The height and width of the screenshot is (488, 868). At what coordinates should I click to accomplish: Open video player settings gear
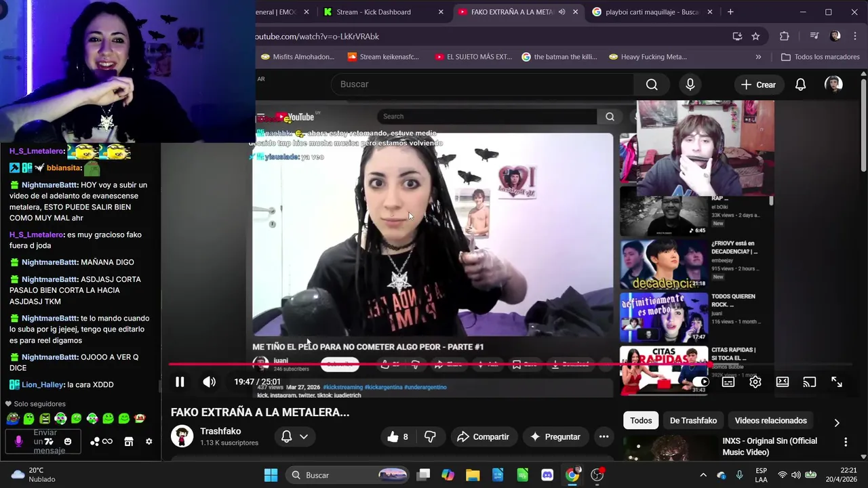pos(755,382)
